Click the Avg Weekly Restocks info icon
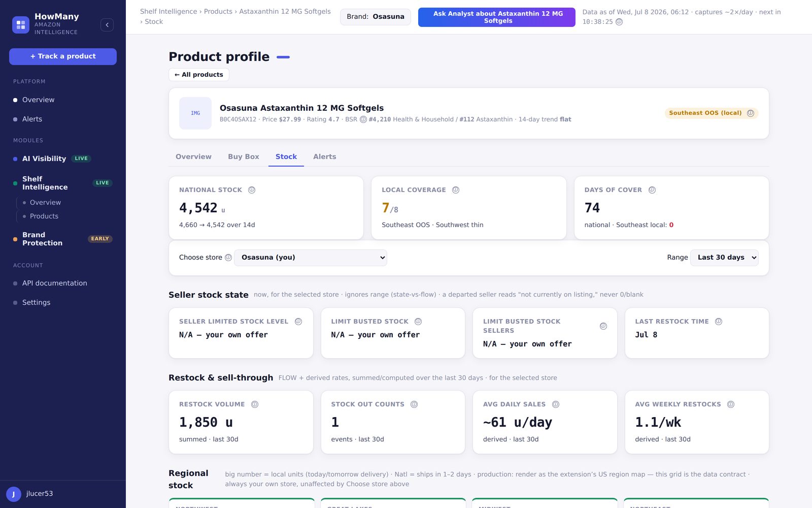The width and height of the screenshot is (812, 508). click(731, 404)
